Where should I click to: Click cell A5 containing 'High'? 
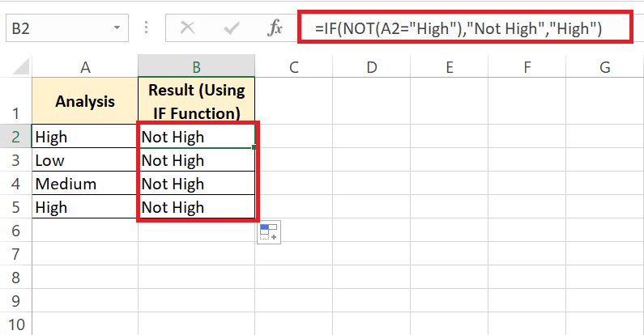pos(85,206)
